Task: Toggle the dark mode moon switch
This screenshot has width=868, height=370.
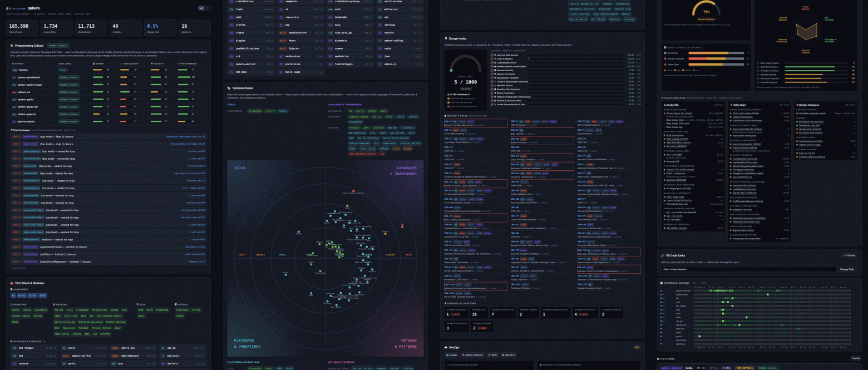Action: coord(201,8)
